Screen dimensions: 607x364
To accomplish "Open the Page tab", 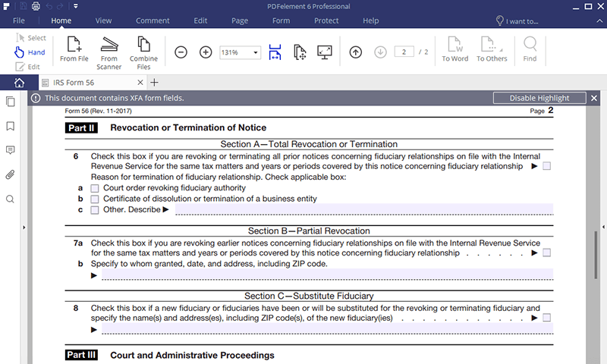I will tap(240, 20).
